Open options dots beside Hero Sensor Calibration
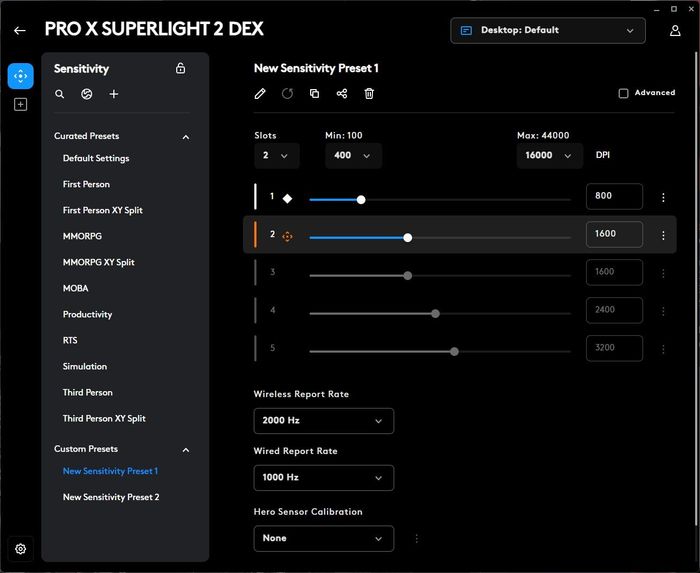Image resolution: width=700 pixels, height=573 pixels. pyautogui.click(x=417, y=539)
